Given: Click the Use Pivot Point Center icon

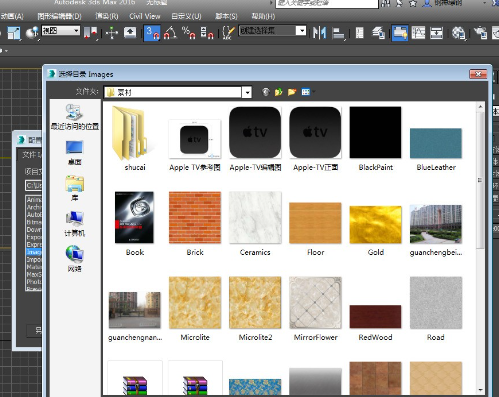Looking at the screenshot, I should 90,33.
